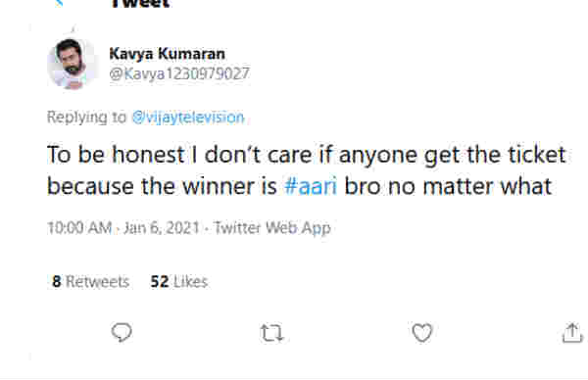This screenshot has height=380, width=588.
Task: Like the tweet with heart icon
Action: click(422, 332)
